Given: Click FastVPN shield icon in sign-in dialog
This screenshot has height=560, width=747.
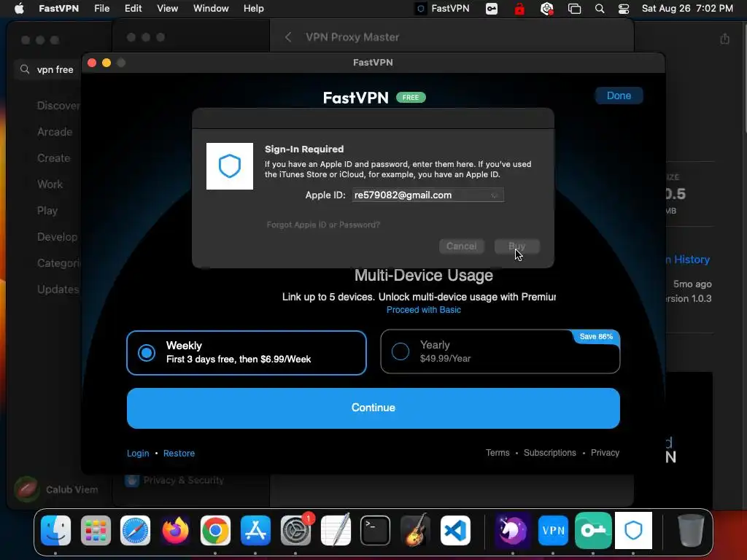Looking at the screenshot, I should [230, 166].
